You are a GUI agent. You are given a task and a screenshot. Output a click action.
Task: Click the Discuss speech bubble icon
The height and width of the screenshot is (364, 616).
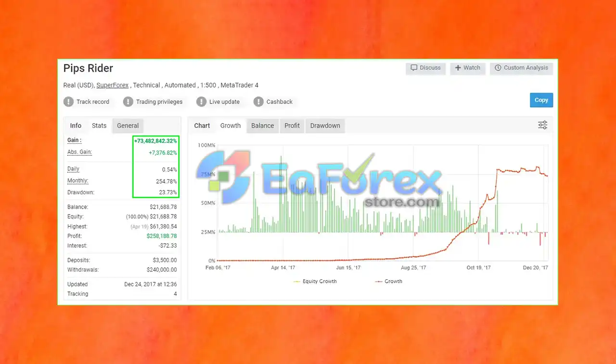(x=414, y=68)
